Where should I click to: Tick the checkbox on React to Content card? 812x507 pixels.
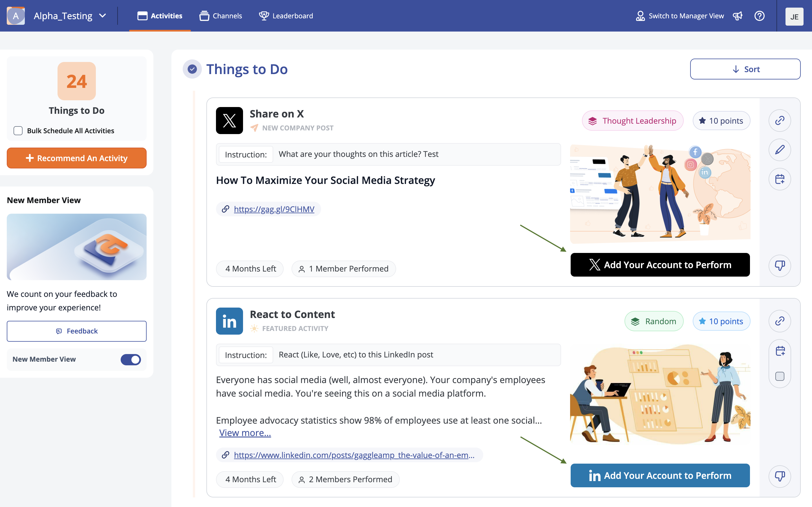coord(780,376)
